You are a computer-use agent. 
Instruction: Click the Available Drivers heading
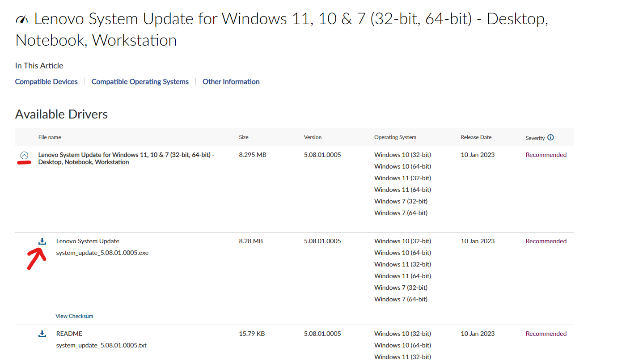point(61,114)
